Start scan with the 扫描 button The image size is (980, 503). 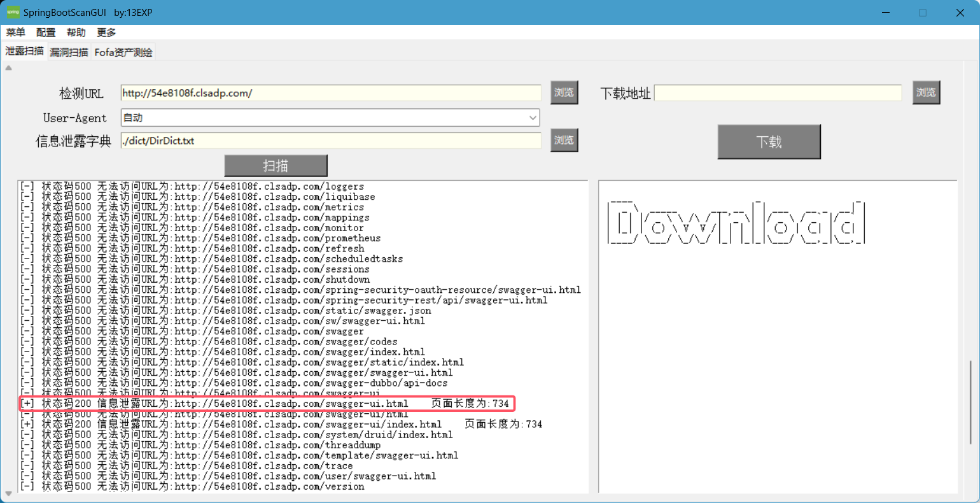276,166
